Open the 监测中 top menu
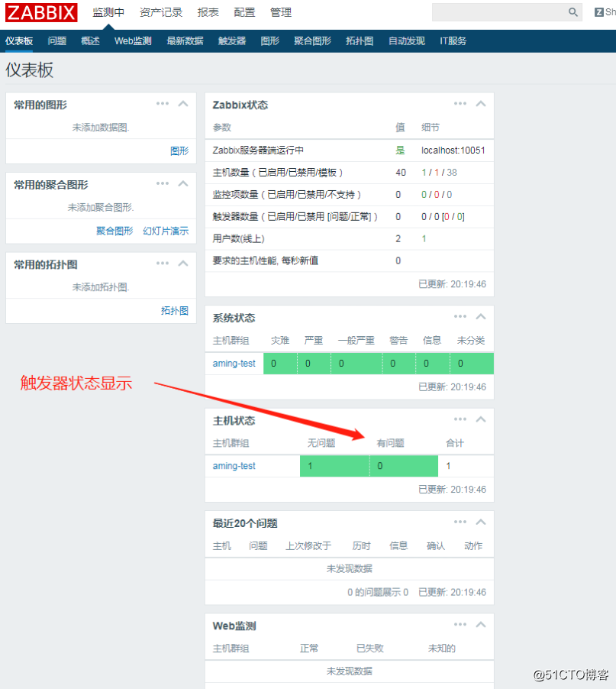 pyautogui.click(x=108, y=12)
